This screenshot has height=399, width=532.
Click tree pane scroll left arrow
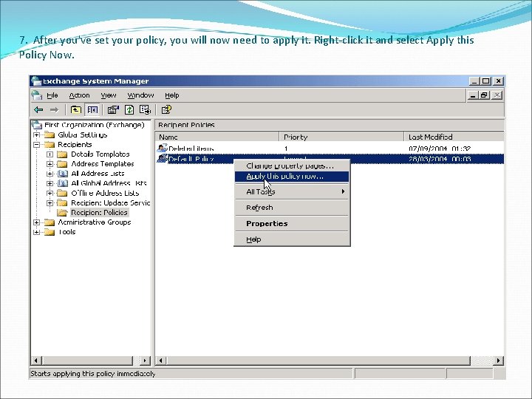[x=36, y=361]
